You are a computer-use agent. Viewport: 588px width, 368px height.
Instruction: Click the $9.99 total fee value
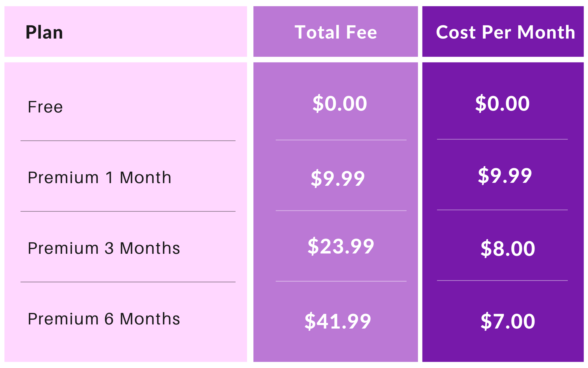click(338, 178)
